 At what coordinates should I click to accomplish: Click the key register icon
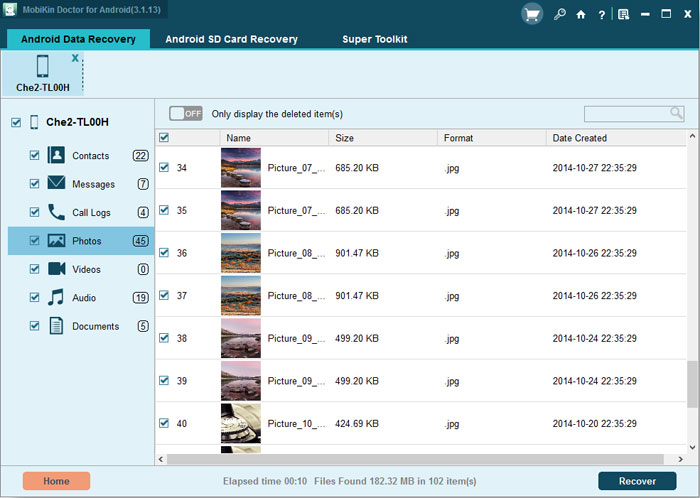pos(559,14)
